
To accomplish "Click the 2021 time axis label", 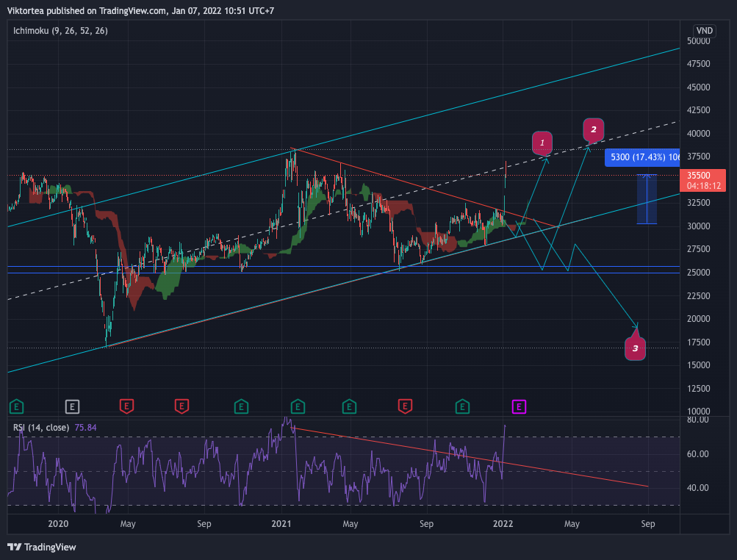I will tap(281, 524).
